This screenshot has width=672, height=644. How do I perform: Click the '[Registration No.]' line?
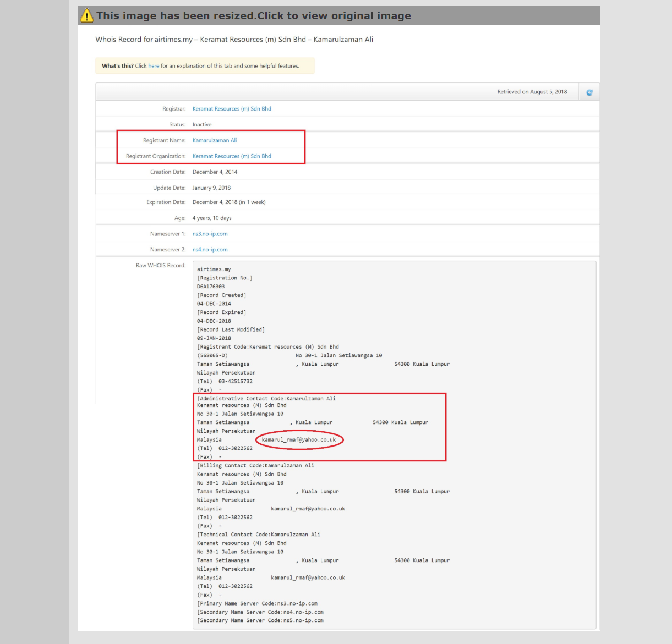(225, 278)
